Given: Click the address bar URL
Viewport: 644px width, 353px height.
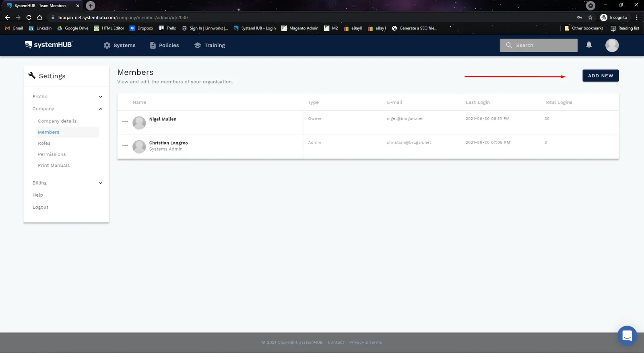Looking at the screenshot, I should point(123,18).
